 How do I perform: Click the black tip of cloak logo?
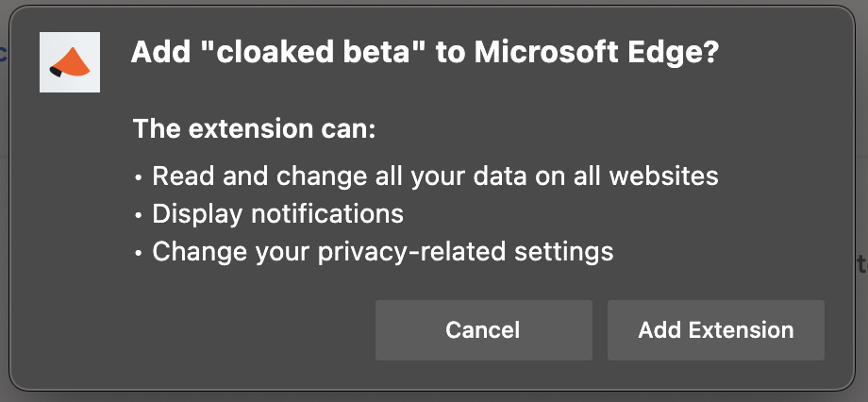pyautogui.click(x=56, y=71)
